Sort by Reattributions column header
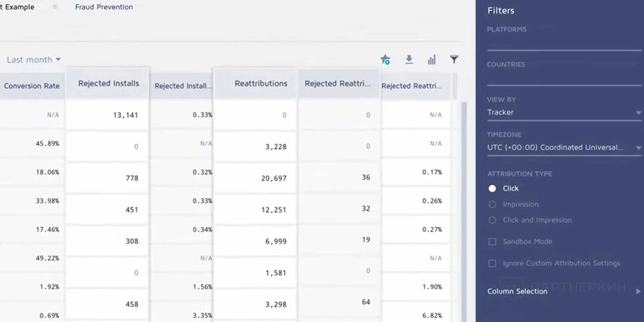Screen dimensions: 644x322 [261, 84]
